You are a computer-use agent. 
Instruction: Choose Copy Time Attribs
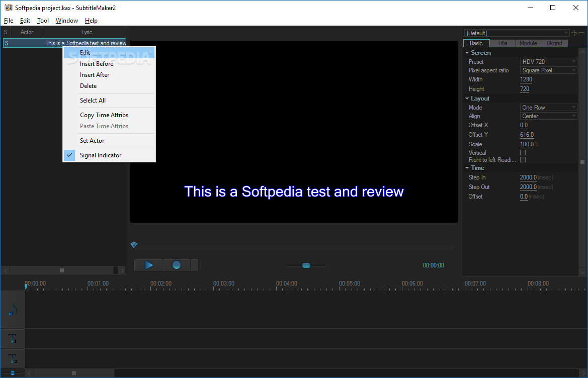(109, 115)
